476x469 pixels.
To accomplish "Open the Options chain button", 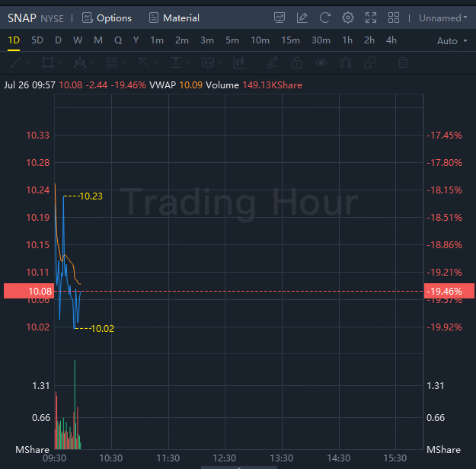I will click(x=107, y=18).
